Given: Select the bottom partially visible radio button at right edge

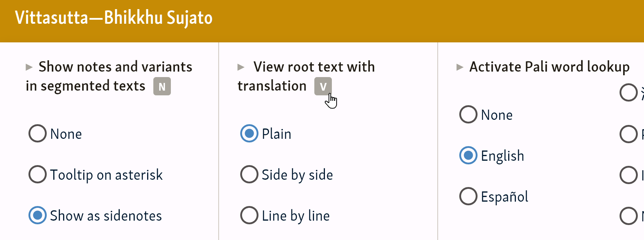Looking at the screenshot, I should click(x=628, y=216).
